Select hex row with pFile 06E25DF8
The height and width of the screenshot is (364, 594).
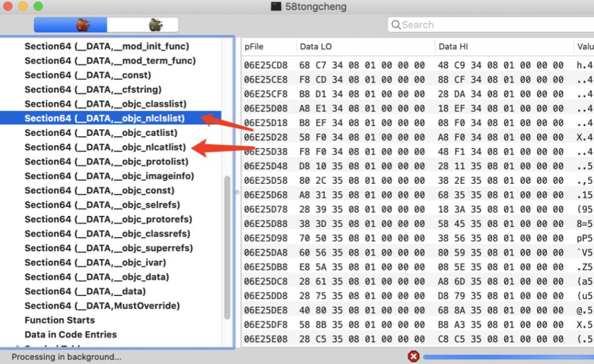coord(417,324)
